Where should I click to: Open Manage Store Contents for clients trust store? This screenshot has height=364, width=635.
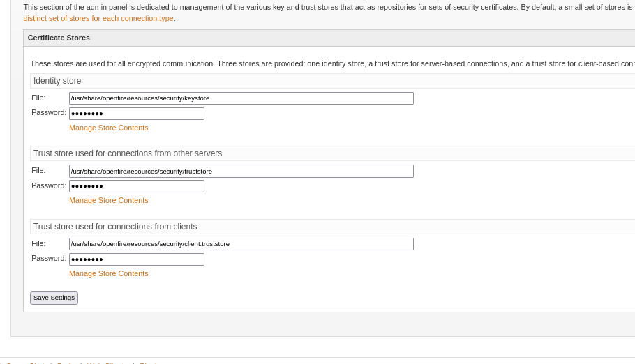[109, 274]
